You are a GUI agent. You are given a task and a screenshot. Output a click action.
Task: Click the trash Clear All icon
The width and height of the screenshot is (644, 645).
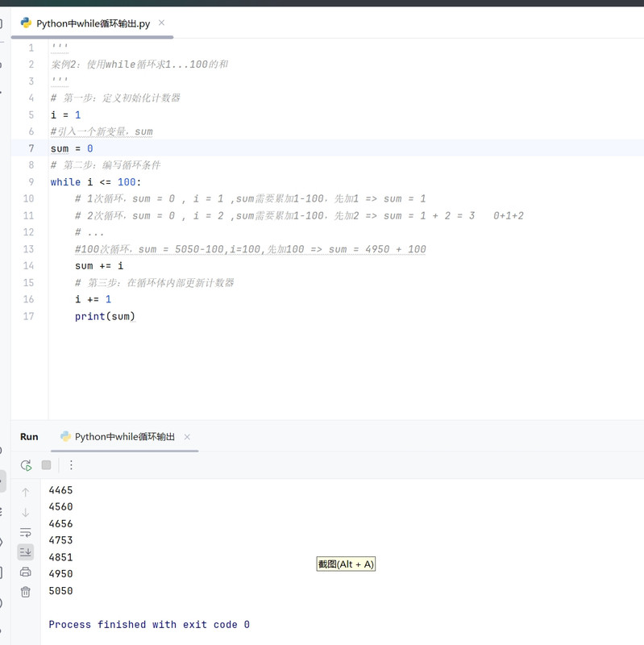coord(26,592)
